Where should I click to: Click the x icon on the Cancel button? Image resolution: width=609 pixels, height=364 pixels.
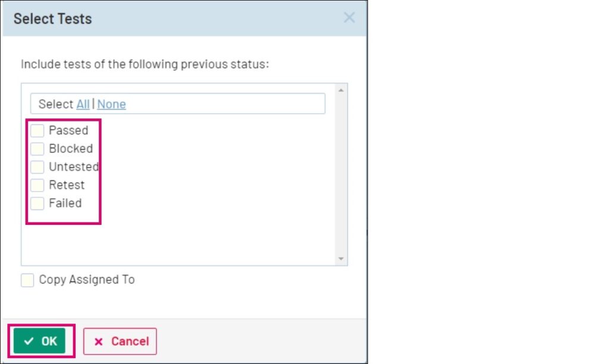tap(99, 342)
